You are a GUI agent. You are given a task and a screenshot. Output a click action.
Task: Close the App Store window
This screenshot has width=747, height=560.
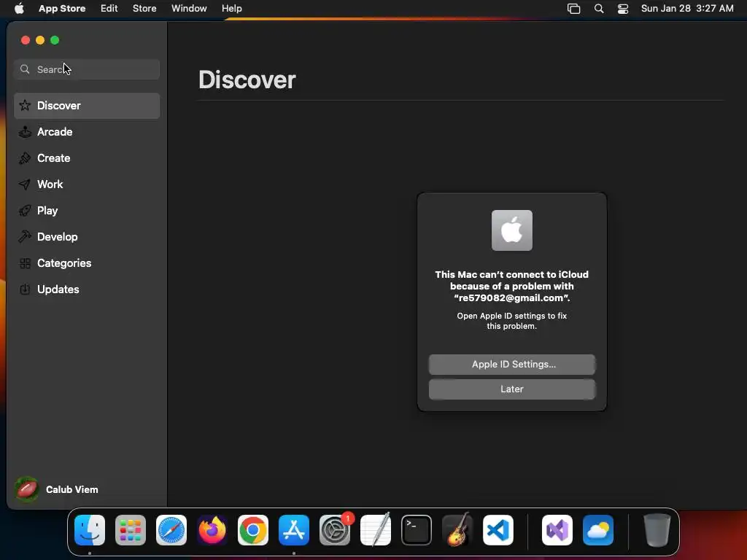(26, 40)
